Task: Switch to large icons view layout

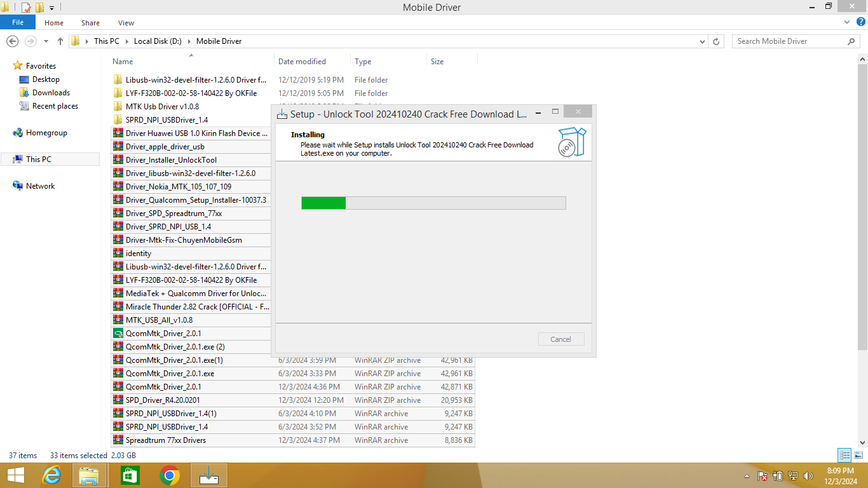Action: click(x=858, y=455)
